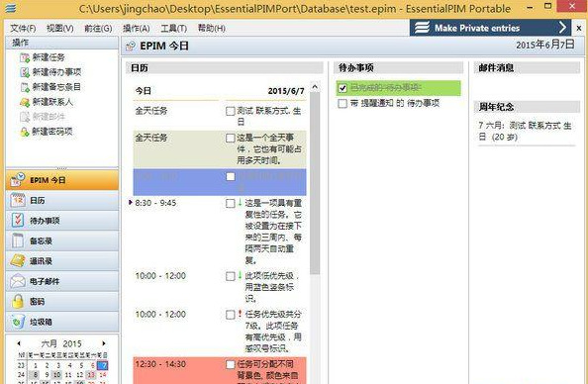Click green arrow on 此项低优先级 task
This screenshot has width=588, height=384.
click(240, 276)
